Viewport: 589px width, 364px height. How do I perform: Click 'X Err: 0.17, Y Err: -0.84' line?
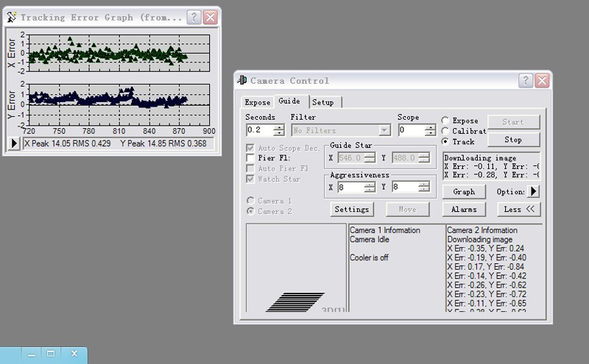point(485,267)
